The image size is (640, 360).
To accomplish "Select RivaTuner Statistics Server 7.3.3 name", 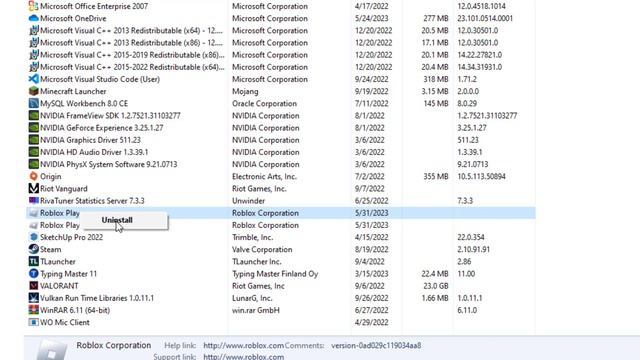I will tap(92, 201).
